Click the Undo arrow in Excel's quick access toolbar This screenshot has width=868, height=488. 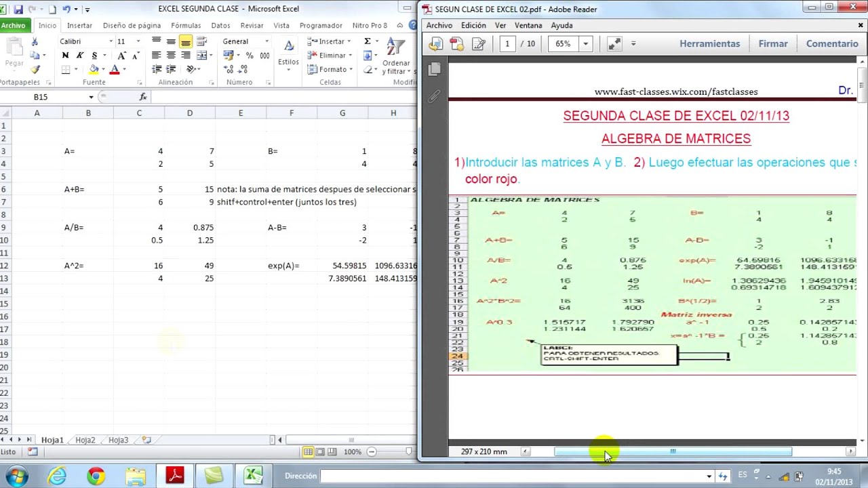(66, 9)
